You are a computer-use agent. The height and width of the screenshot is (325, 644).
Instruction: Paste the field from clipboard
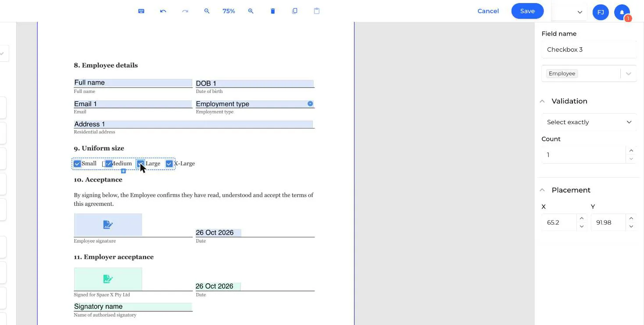tap(317, 11)
